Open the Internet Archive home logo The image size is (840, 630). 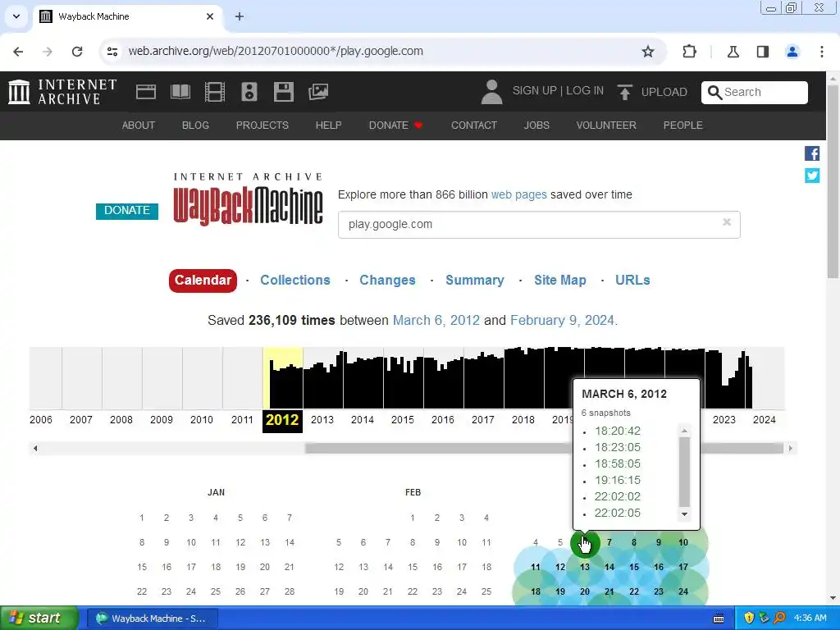pyautogui.click(x=62, y=92)
